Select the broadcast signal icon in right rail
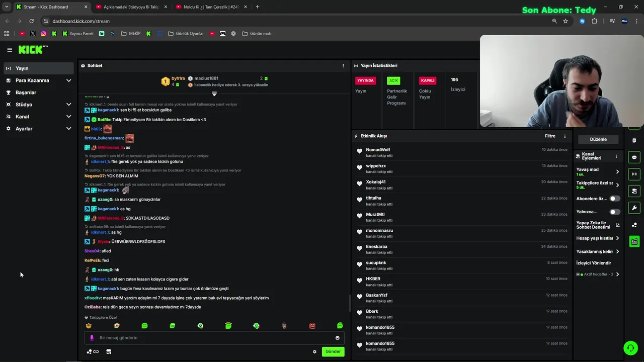The width and height of the screenshot is (644, 362). (x=634, y=174)
